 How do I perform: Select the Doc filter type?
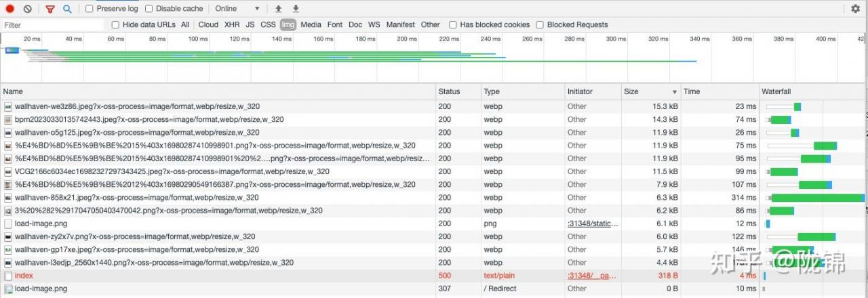coord(355,24)
